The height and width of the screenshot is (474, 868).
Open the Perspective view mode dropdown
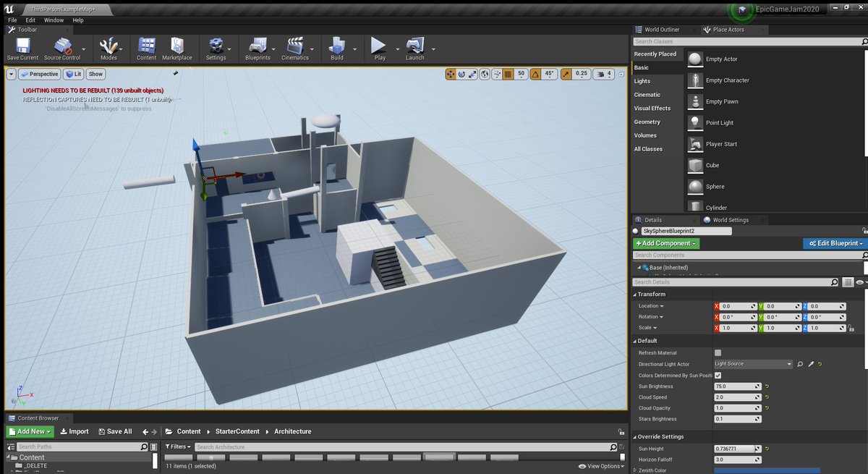pyautogui.click(x=39, y=74)
